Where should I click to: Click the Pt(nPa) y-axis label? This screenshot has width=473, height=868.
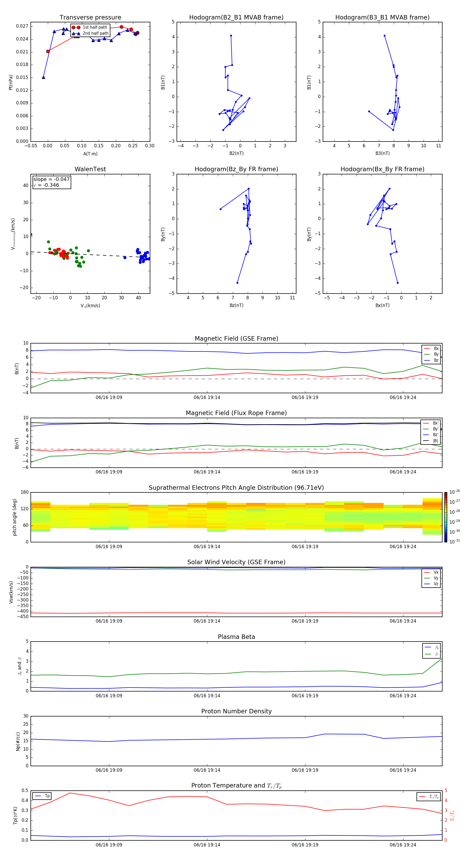[x=11, y=82]
